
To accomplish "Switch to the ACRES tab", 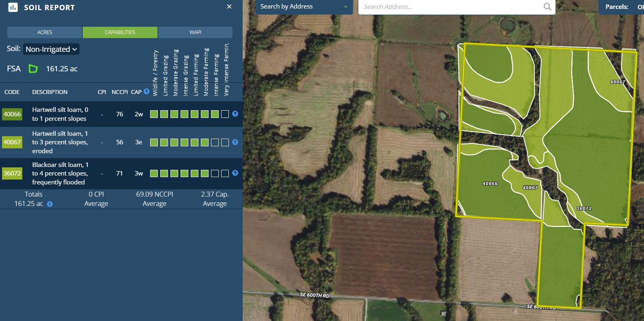I will (45, 32).
